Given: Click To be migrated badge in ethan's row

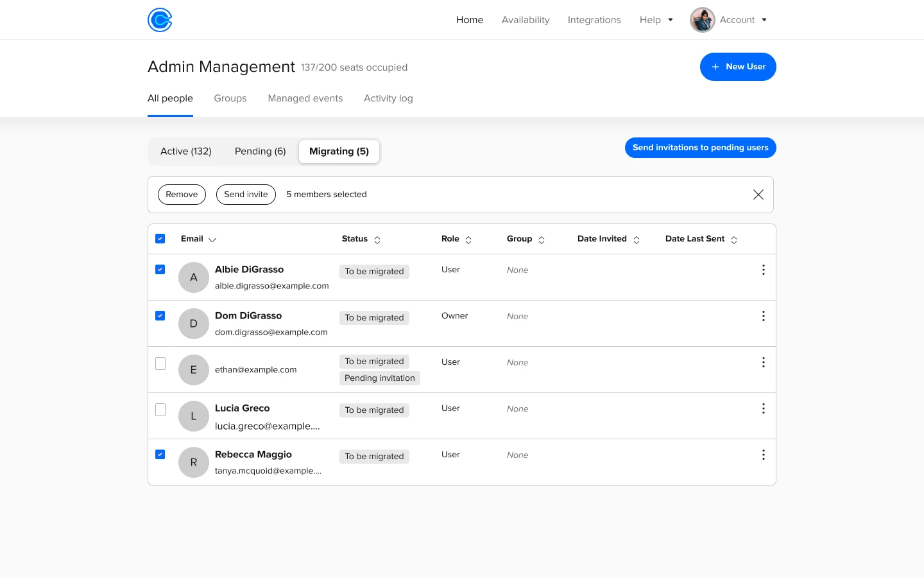Looking at the screenshot, I should [x=374, y=362].
